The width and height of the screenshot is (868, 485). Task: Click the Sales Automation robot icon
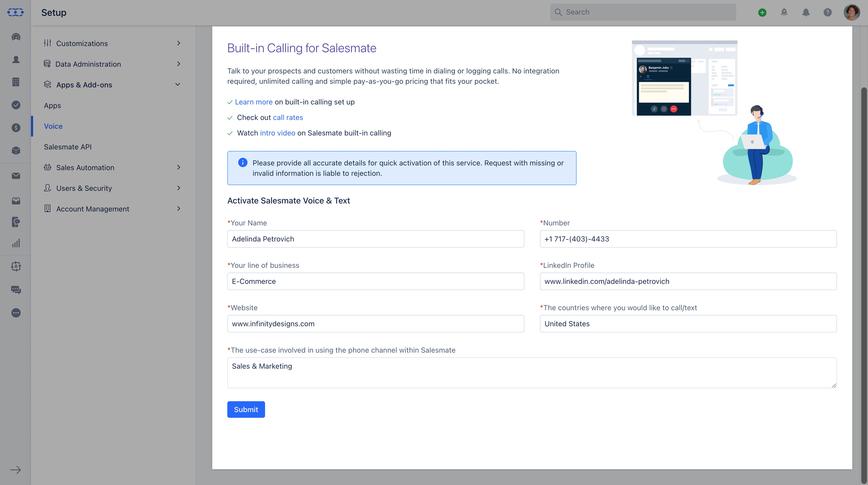(48, 167)
